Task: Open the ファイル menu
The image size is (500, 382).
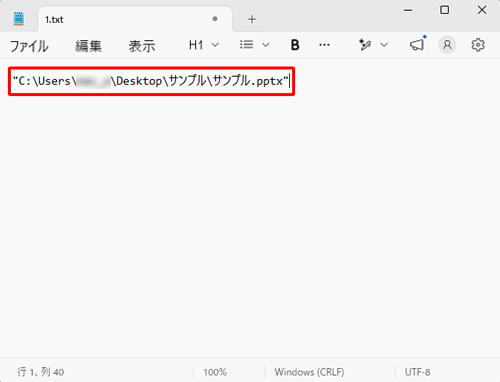Action: [x=29, y=46]
